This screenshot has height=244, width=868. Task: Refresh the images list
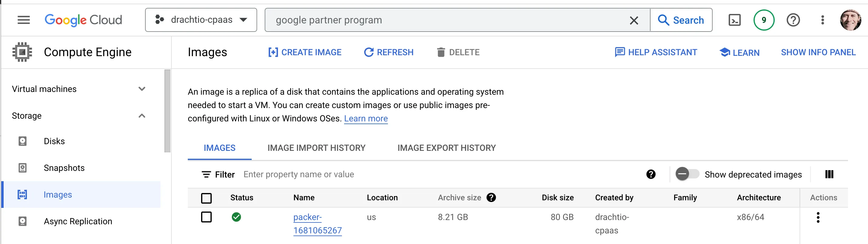click(x=389, y=52)
